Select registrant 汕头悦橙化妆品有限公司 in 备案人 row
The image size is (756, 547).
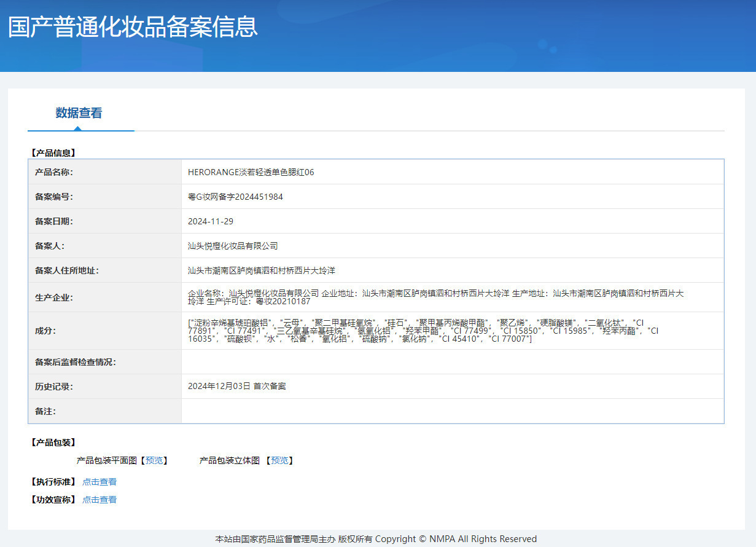(233, 246)
